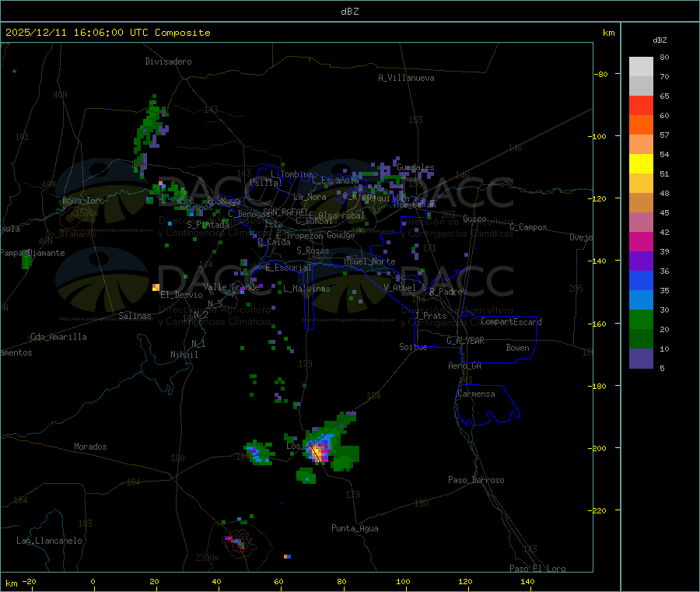Image resolution: width=700 pixels, height=592 pixels.
Task: Click the Paso_El_Loro label
Action: click(x=537, y=569)
